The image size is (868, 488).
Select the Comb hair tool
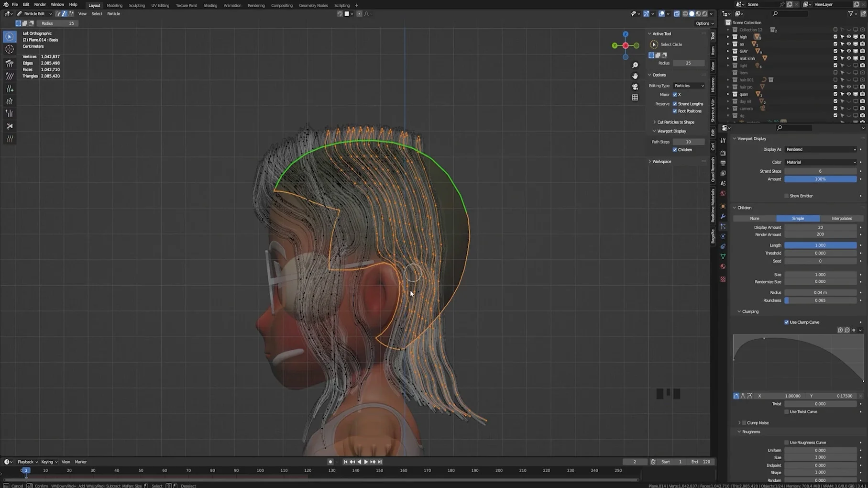tap(10, 63)
